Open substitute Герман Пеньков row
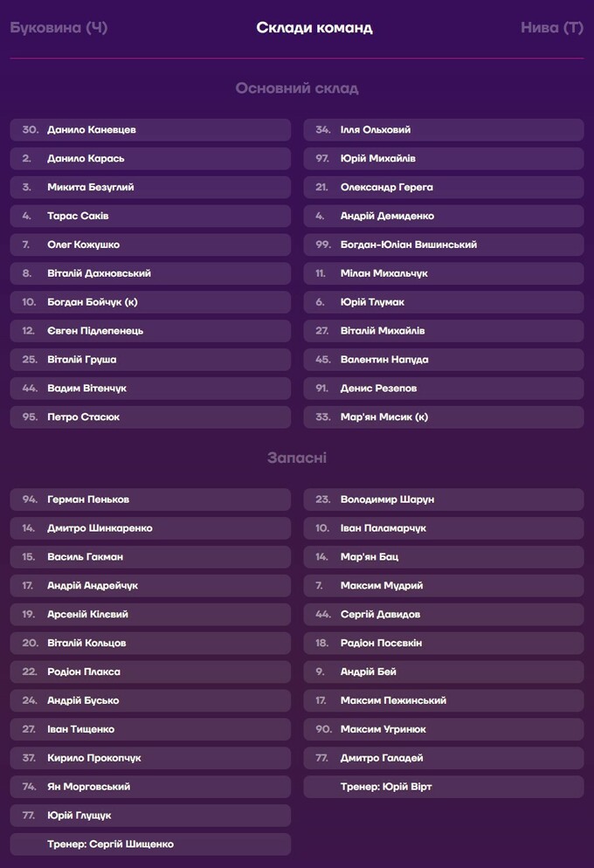Viewport: 594px width, 868px height. 150,499
